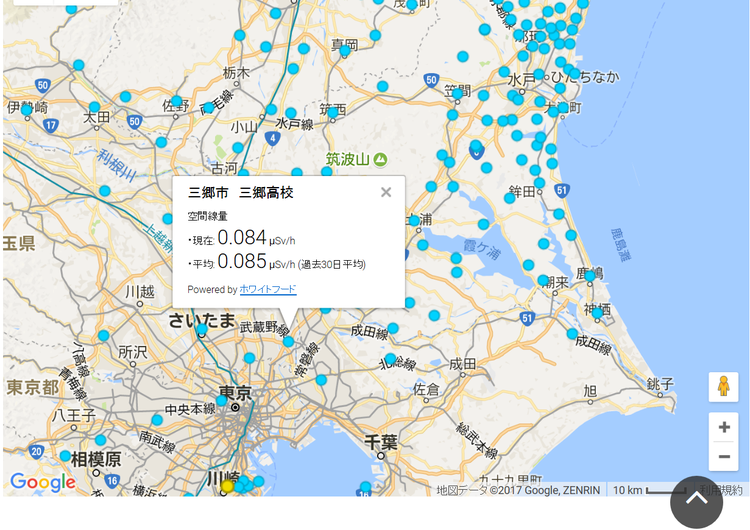Zoom out on the map

point(723,457)
